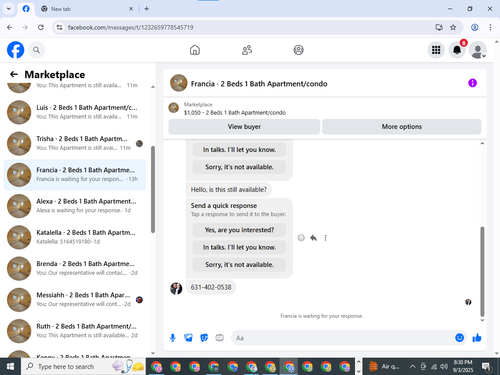This screenshot has height=375, width=500.
Task: Show hidden system tray icons chevron
Action: pyautogui.click(x=412, y=367)
